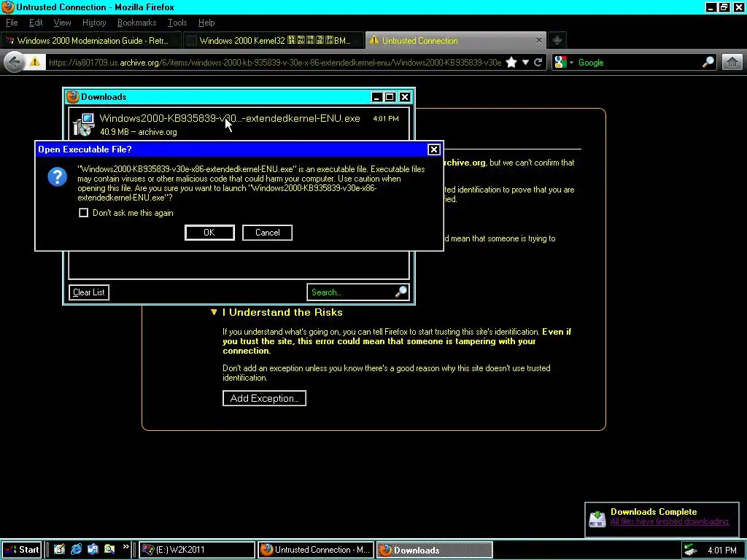Expand Quick Launch overflow chevron
Viewport: 747px width, 560px height.
pyautogui.click(x=125, y=547)
